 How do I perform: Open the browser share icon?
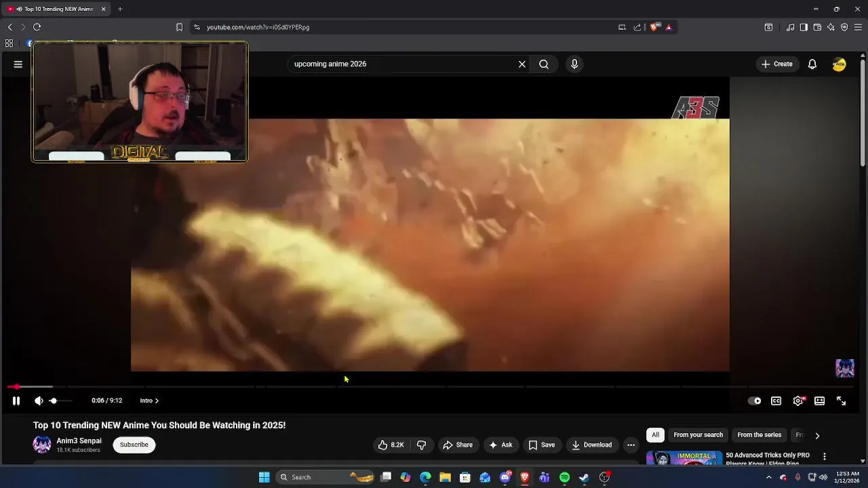[x=637, y=27]
